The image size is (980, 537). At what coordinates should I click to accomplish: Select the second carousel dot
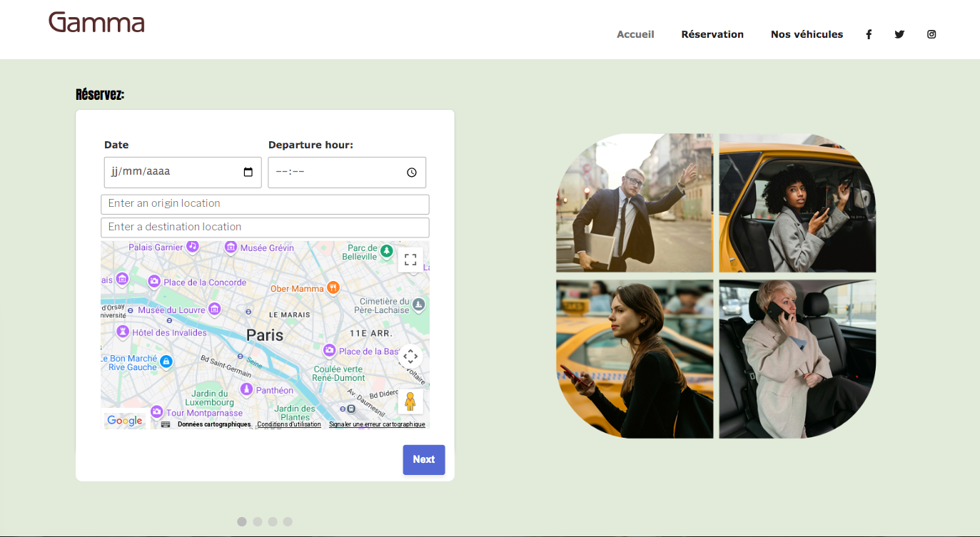(x=258, y=522)
